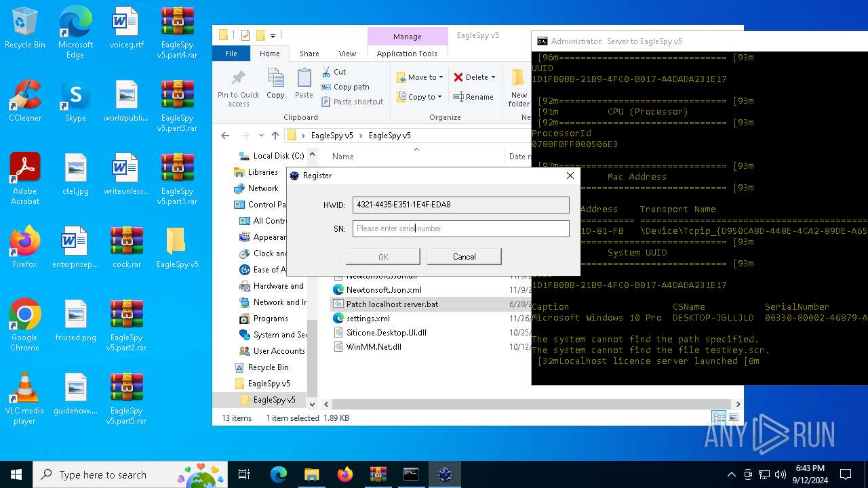Open the EagleSpy v5 desktop folder

click(x=177, y=247)
